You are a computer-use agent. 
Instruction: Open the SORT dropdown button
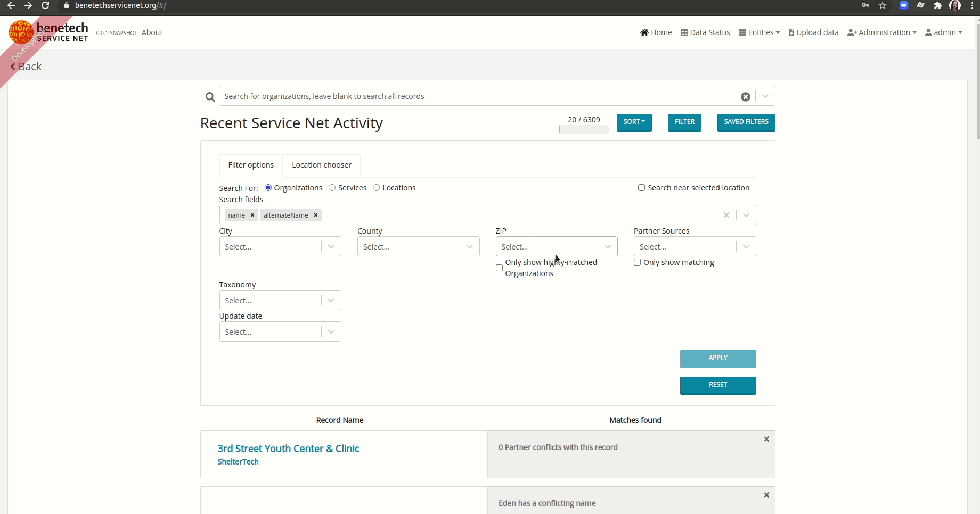(634, 122)
